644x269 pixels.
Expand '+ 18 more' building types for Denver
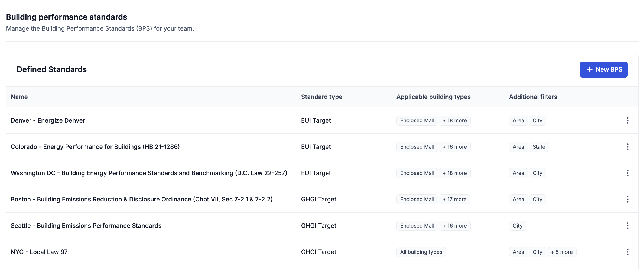click(x=454, y=120)
